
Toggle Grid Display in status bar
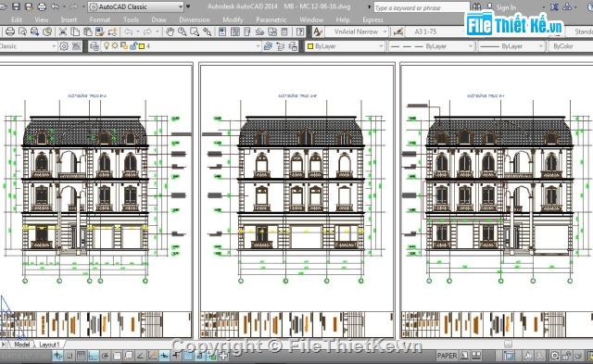[x=81, y=356]
